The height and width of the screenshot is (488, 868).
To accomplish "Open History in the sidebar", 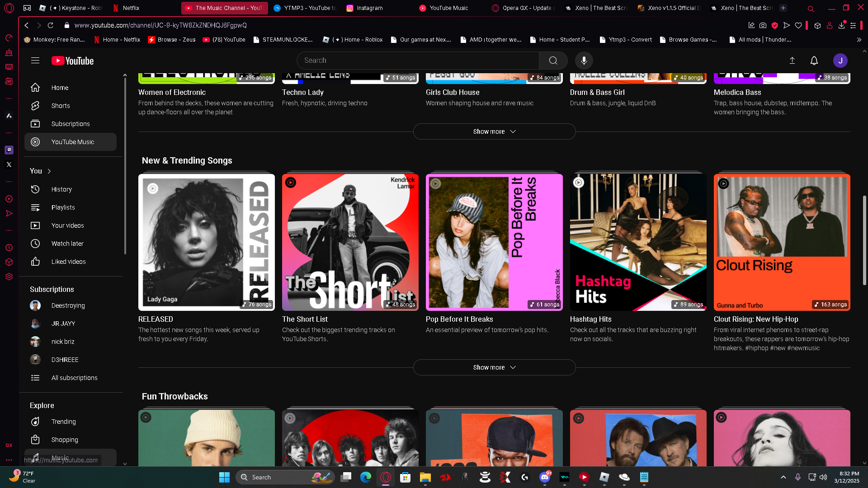I will 71,189.
